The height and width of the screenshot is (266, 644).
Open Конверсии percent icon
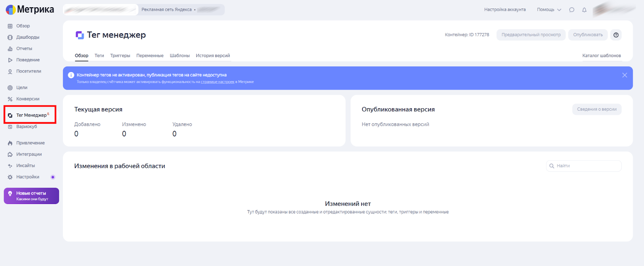coord(10,99)
